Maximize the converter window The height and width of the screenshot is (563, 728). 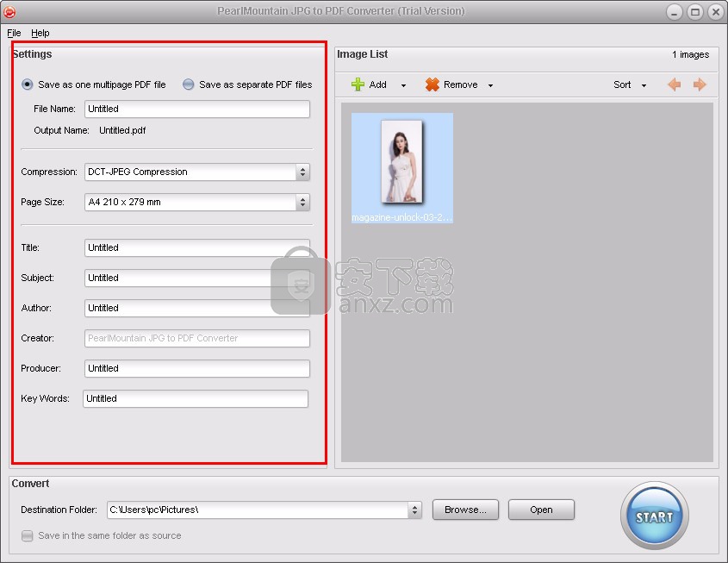(695, 12)
